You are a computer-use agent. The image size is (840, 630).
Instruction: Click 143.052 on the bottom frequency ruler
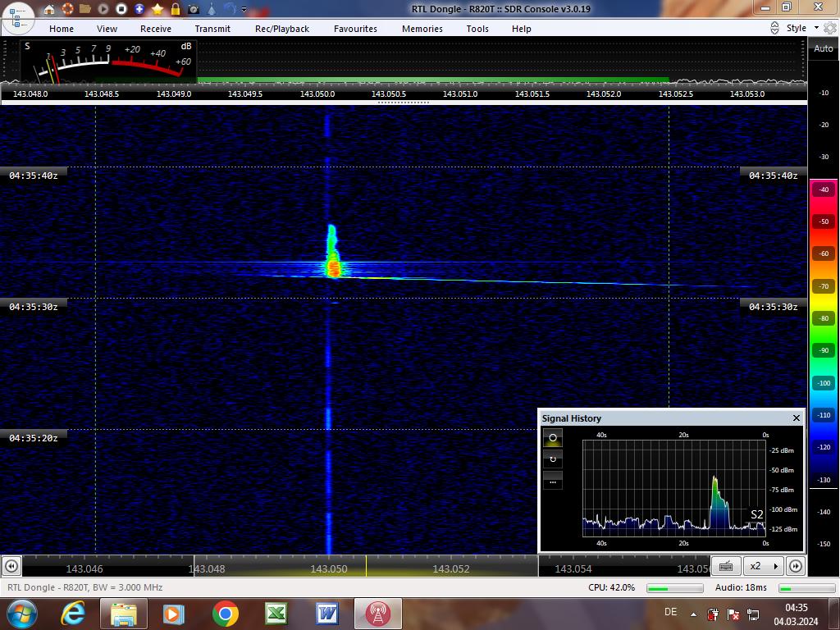pos(451,568)
